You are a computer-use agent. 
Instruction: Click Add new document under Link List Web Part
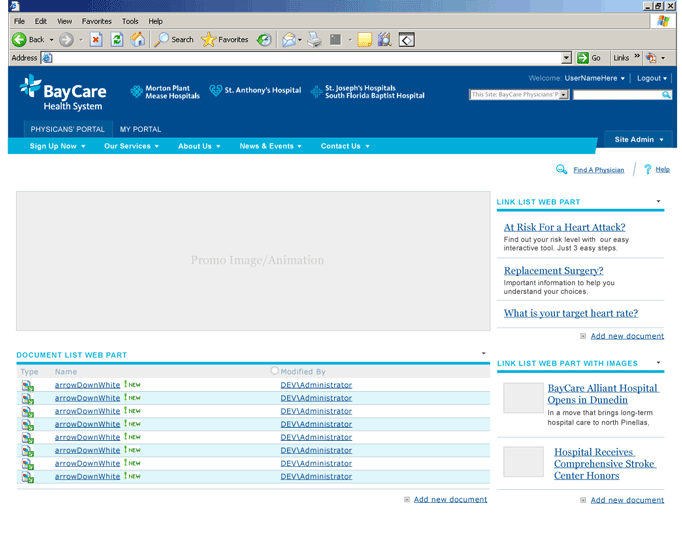click(627, 336)
